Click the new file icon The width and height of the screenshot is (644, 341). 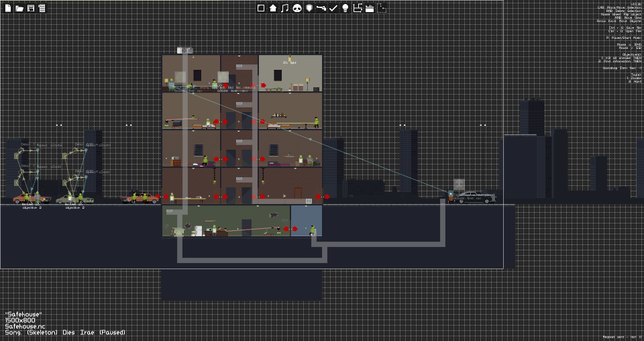[8, 8]
